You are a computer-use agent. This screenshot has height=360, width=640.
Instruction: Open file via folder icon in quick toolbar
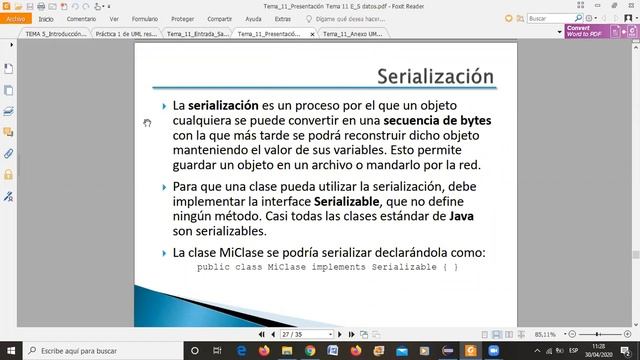coord(18,7)
